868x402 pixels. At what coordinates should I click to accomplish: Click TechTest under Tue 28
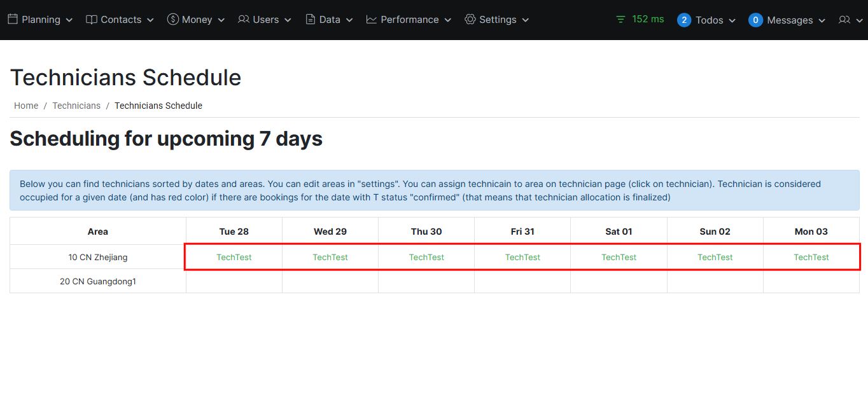pos(234,258)
